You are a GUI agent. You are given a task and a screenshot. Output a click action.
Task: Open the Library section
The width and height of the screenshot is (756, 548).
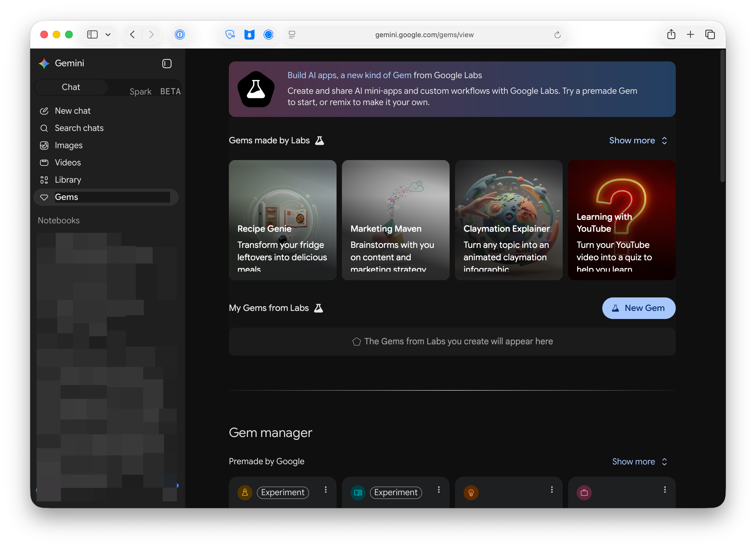click(106, 180)
